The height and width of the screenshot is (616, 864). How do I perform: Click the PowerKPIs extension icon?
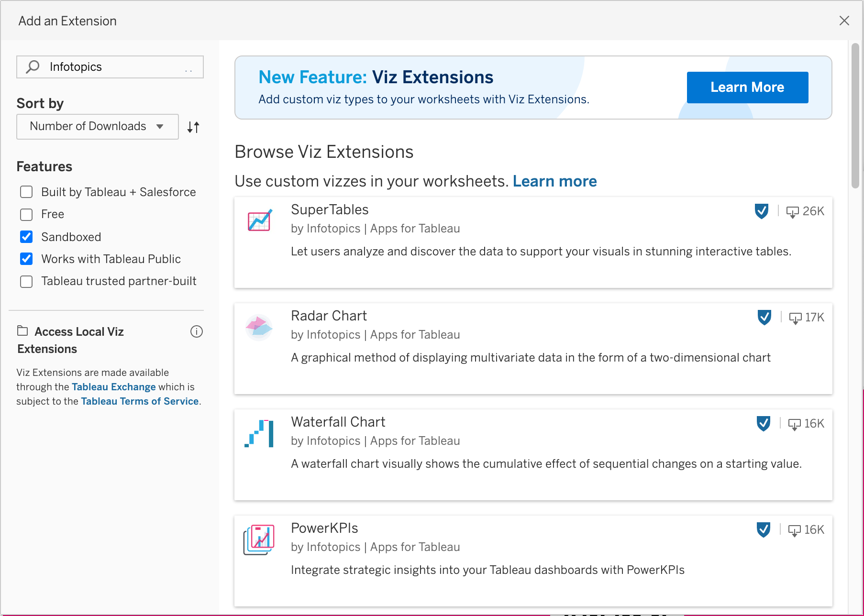coord(259,539)
